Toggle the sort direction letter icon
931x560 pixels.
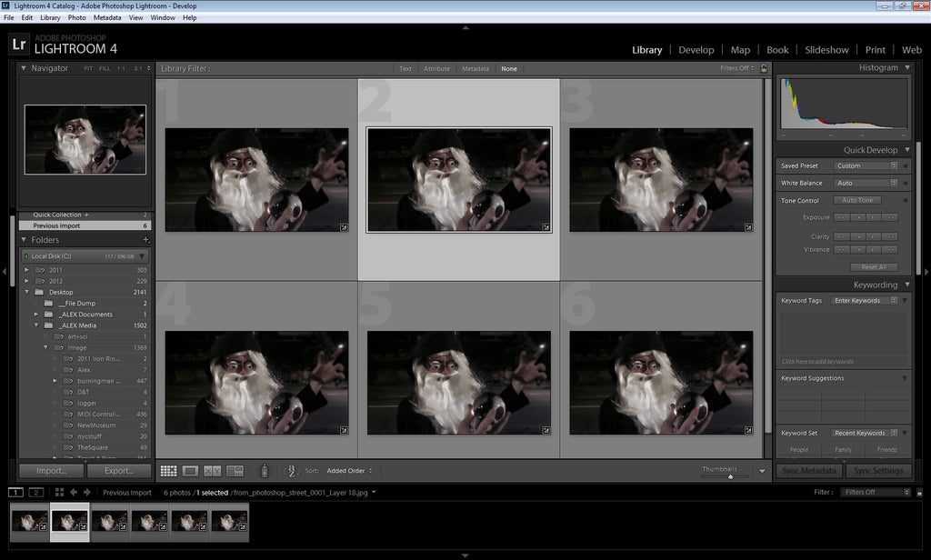tap(291, 470)
